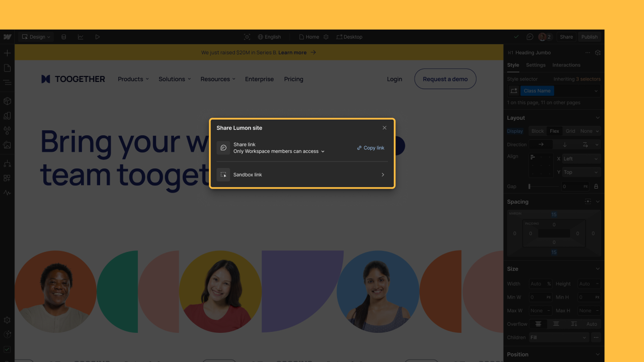This screenshot has width=644, height=362.
Task: Set Display to Grid in Layout section
Action: pos(571,131)
